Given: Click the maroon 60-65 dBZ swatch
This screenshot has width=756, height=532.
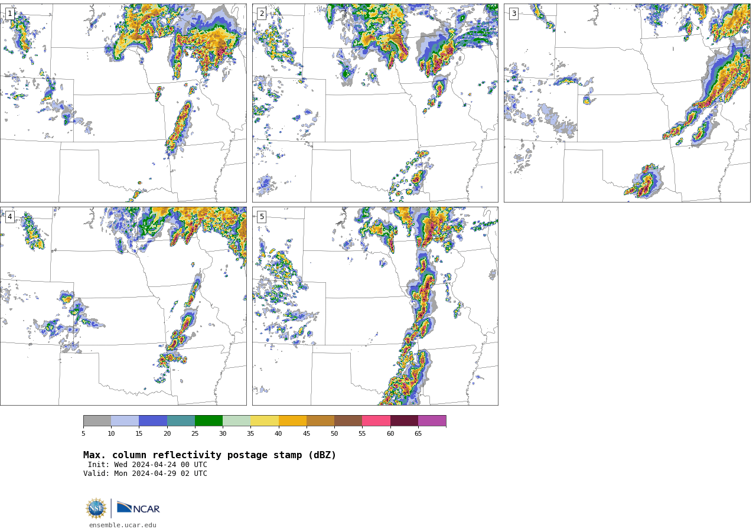Looking at the screenshot, I should (404, 420).
